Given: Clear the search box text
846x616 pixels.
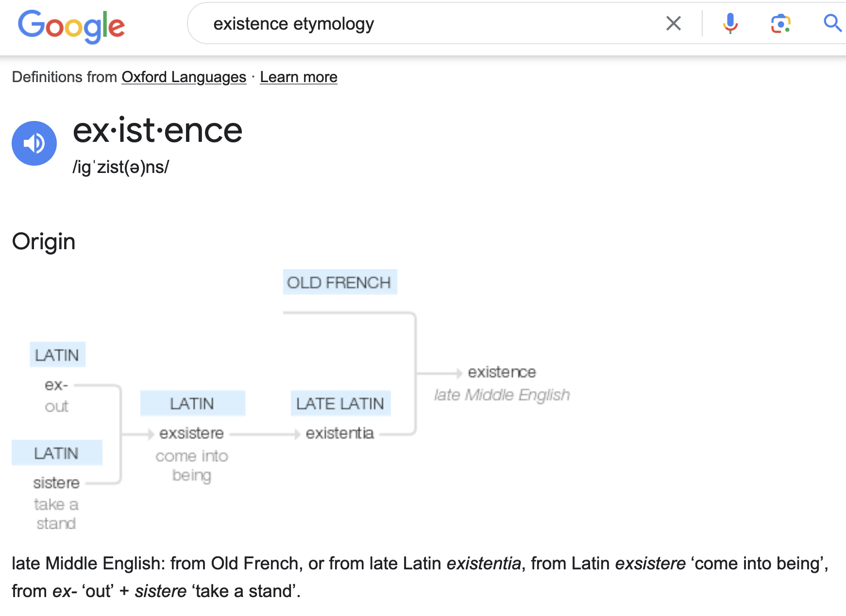Looking at the screenshot, I should 673,23.
